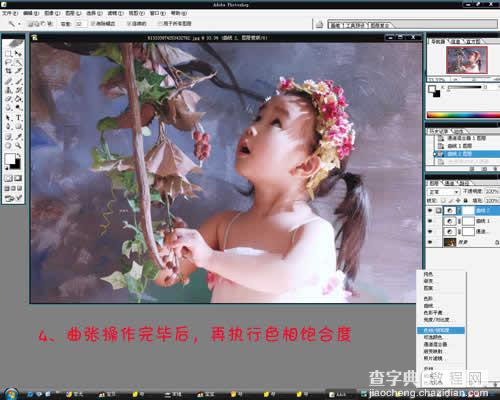The width and height of the screenshot is (500, 400).
Task: Click the lock all icon in Layers panel
Action: 465,200
